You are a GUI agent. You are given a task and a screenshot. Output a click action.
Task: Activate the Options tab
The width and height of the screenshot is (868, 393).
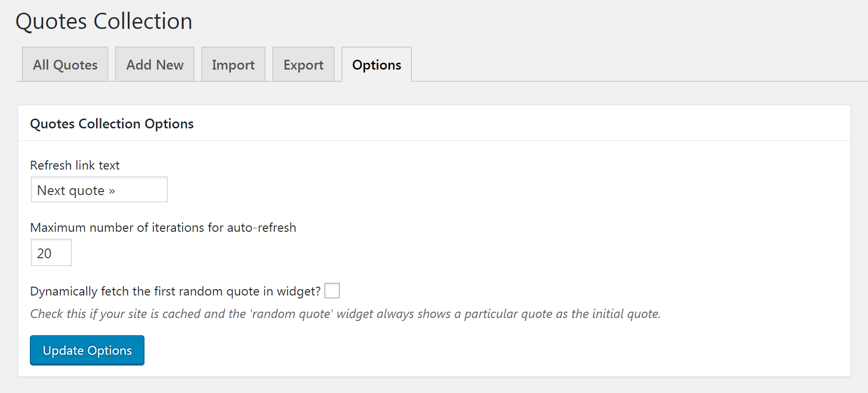point(376,64)
